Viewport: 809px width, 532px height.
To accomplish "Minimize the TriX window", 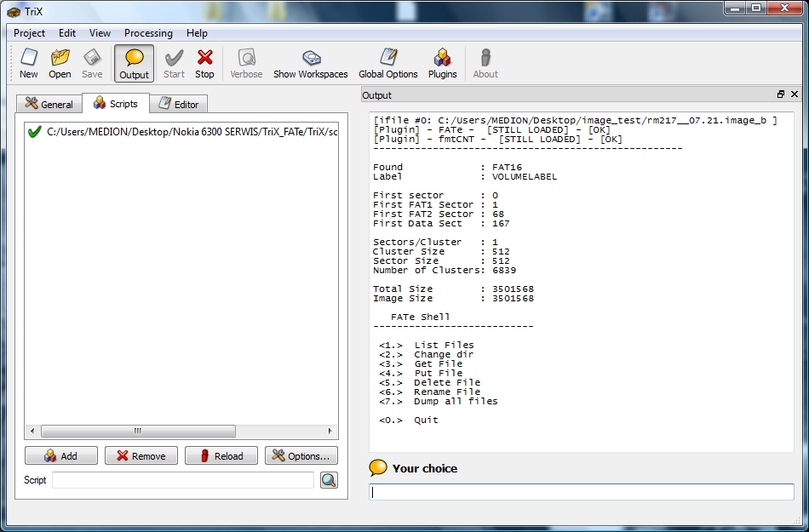I will [x=736, y=9].
